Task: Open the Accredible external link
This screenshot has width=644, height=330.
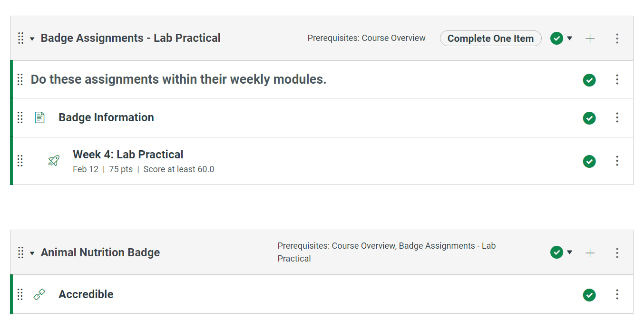Action: (86, 294)
